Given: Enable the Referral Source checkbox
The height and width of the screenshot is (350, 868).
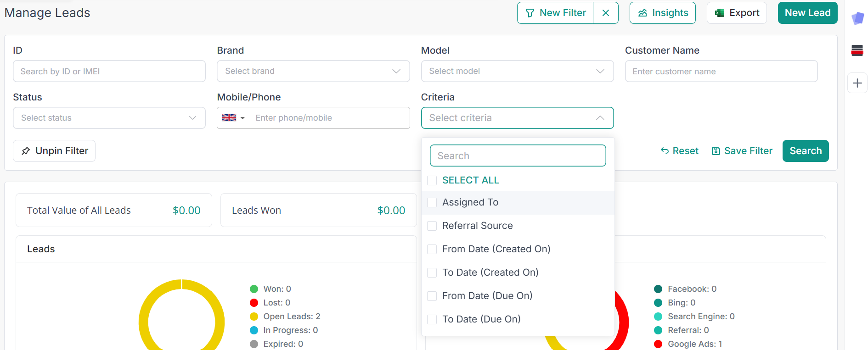Looking at the screenshot, I should pos(432,226).
